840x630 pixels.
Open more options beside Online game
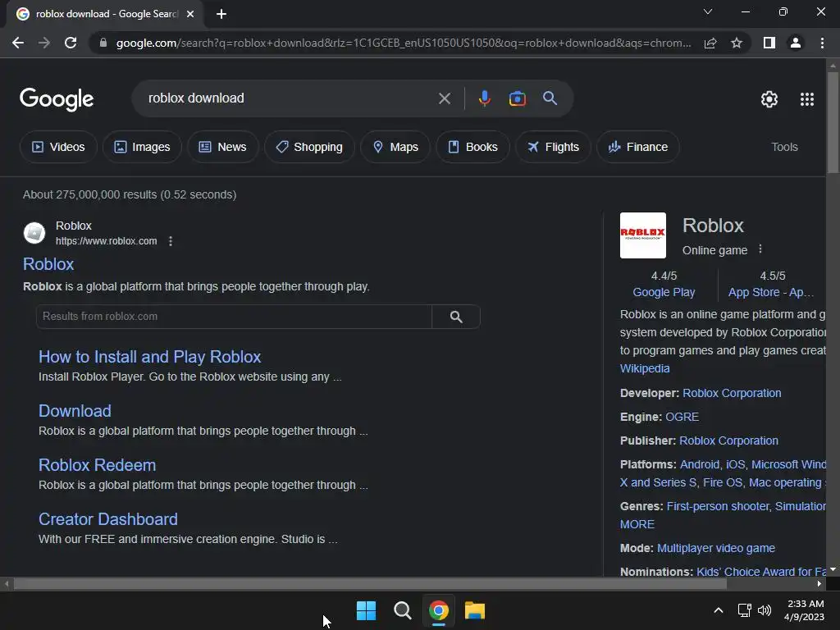[x=760, y=249]
